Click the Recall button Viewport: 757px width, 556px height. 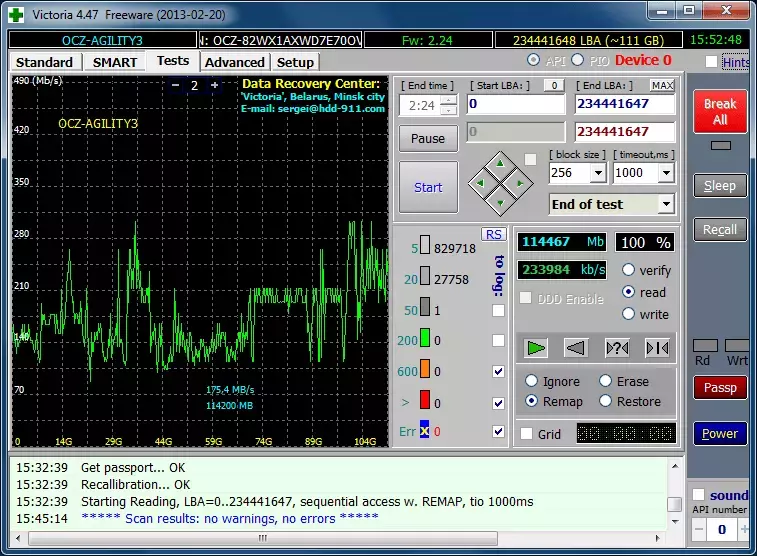(x=720, y=230)
